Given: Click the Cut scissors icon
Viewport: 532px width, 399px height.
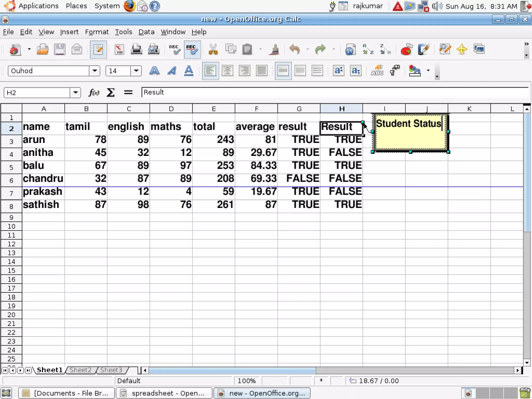Looking at the screenshot, I should (x=213, y=49).
